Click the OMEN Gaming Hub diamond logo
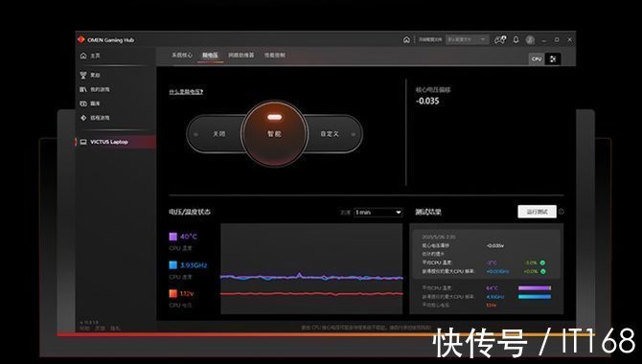 pyautogui.click(x=81, y=39)
